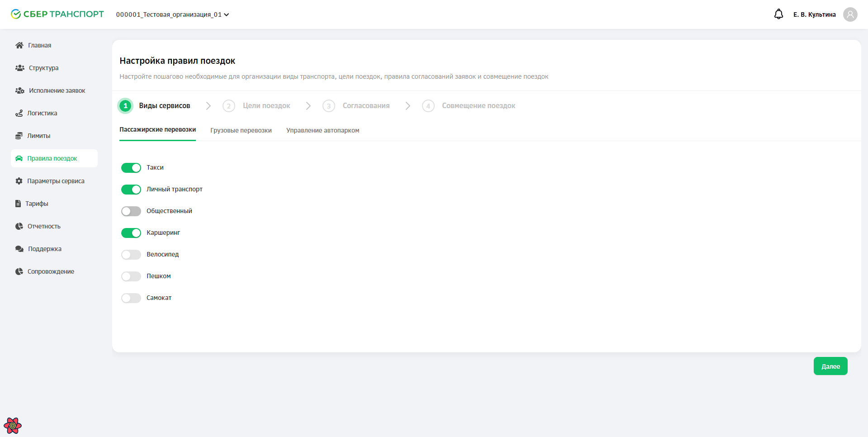
Task: Click the Отчетность chart icon
Action: (19, 226)
